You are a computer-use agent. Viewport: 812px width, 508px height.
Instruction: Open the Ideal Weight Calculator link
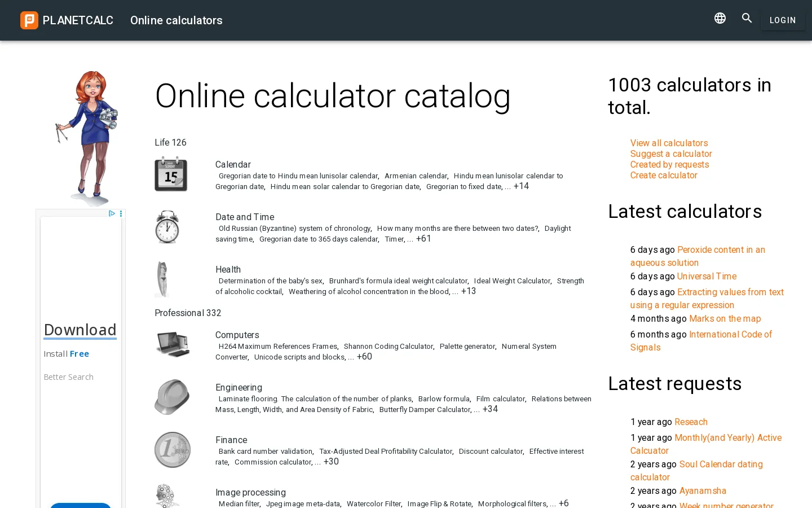(512, 281)
